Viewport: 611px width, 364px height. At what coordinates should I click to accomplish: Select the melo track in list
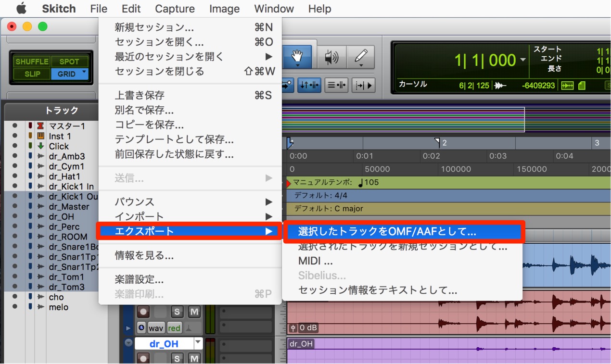58,307
